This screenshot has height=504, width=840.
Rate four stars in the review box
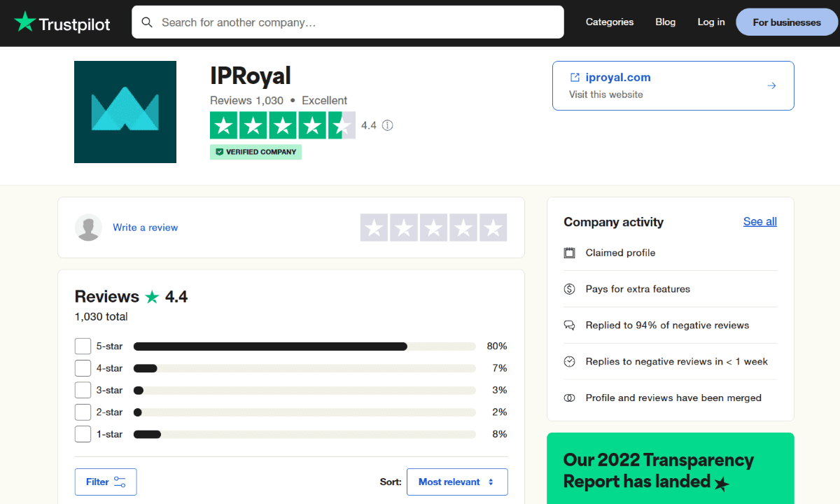click(x=463, y=227)
